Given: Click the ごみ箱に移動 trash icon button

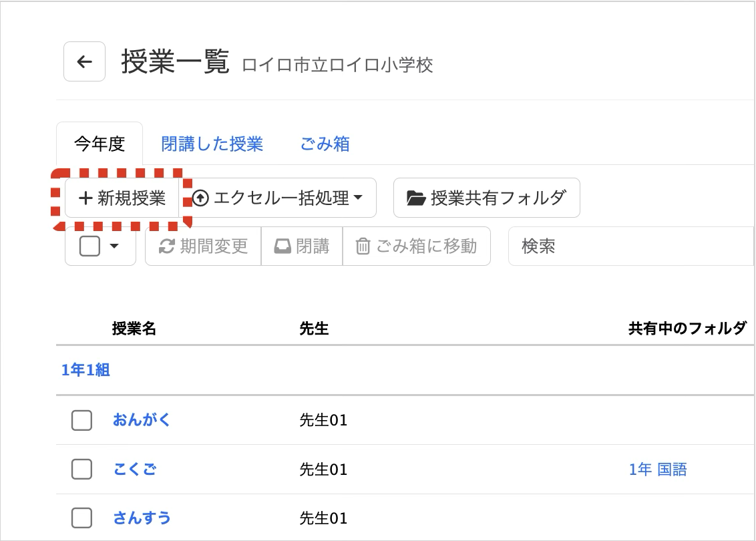Looking at the screenshot, I should pos(363,246).
